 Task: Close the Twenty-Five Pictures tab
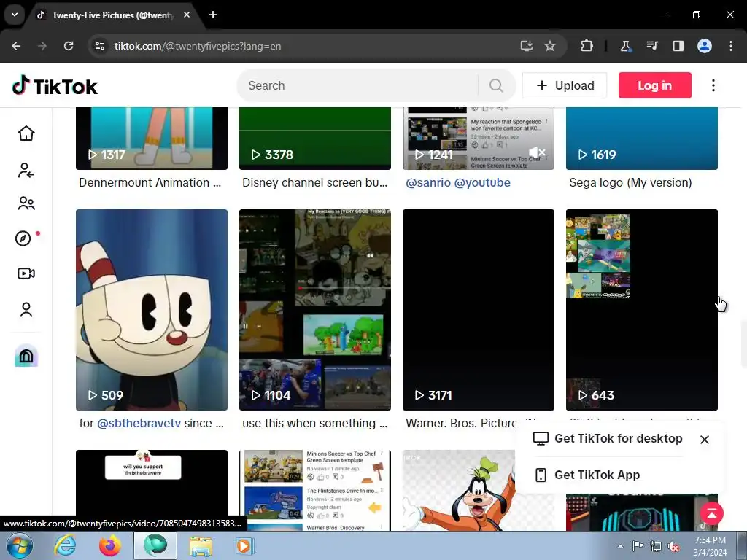click(x=187, y=15)
